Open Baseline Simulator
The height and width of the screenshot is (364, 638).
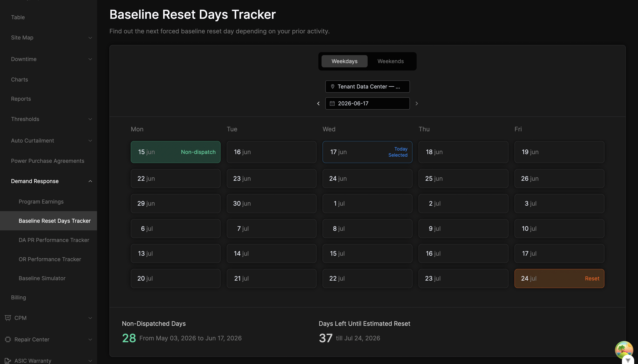(x=42, y=278)
